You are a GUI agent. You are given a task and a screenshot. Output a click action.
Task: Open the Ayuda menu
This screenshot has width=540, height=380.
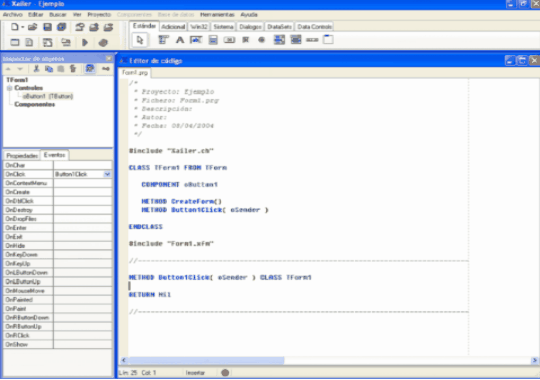[249, 14]
